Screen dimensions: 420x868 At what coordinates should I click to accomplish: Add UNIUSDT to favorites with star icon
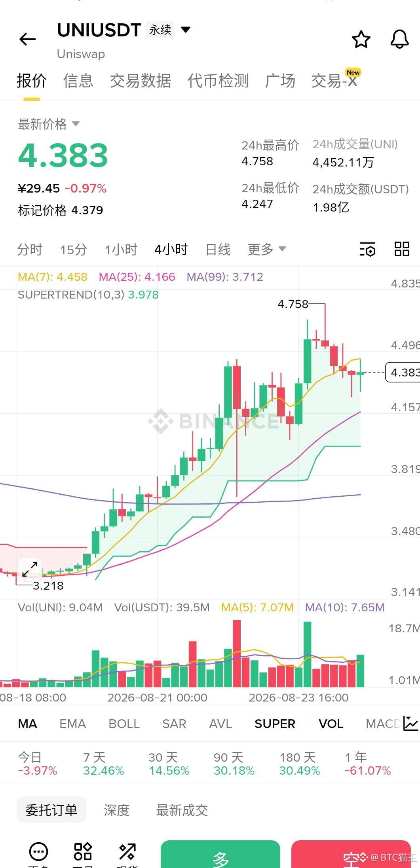click(361, 40)
